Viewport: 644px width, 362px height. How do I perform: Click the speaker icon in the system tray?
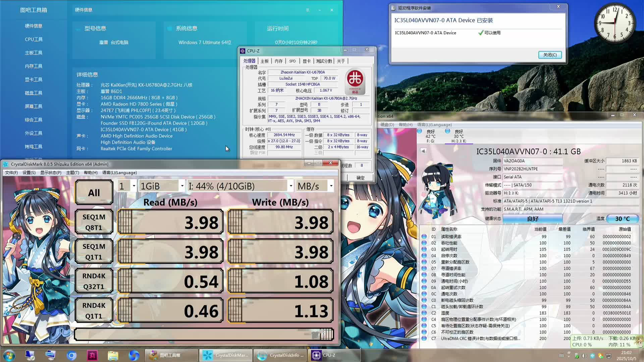tap(585, 355)
